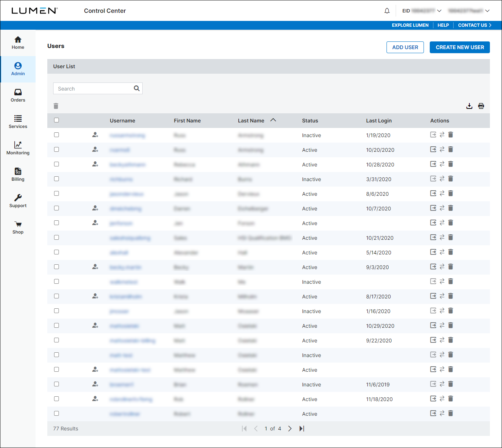Image resolution: width=502 pixels, height=448 pixels.
Task: Open the Billing section
Action: click(18, 175)
